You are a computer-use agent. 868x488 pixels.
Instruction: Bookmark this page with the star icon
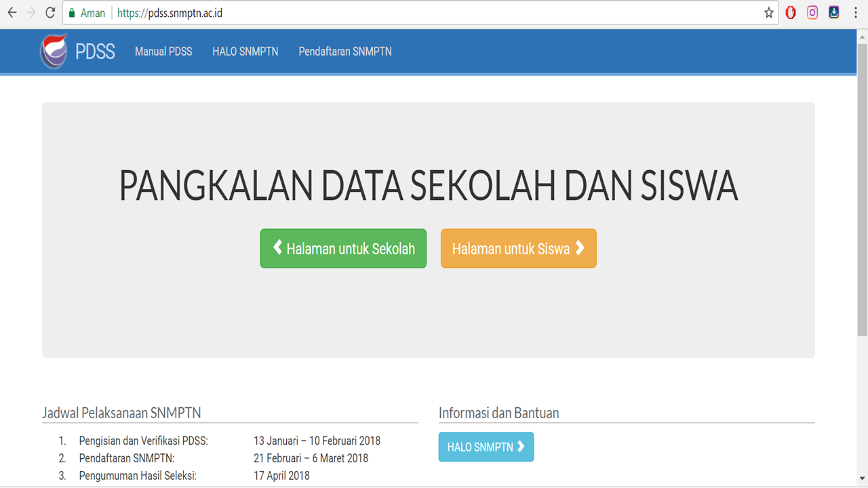[769, 13]
